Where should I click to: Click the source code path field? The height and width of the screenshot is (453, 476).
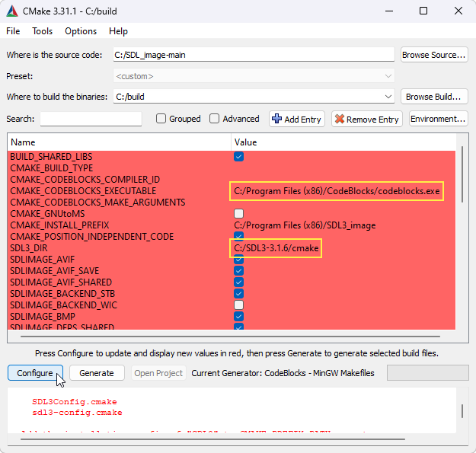254,55
